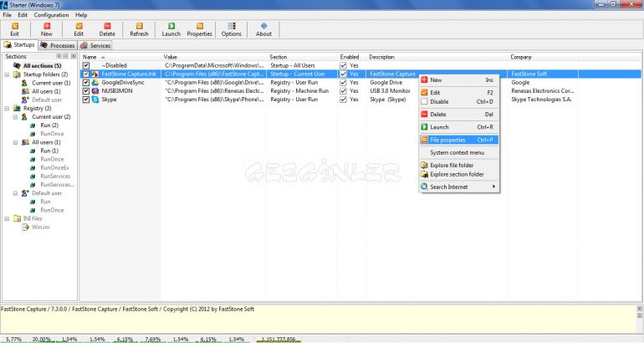Click the About toolbar icon

[x=263, y=26]
